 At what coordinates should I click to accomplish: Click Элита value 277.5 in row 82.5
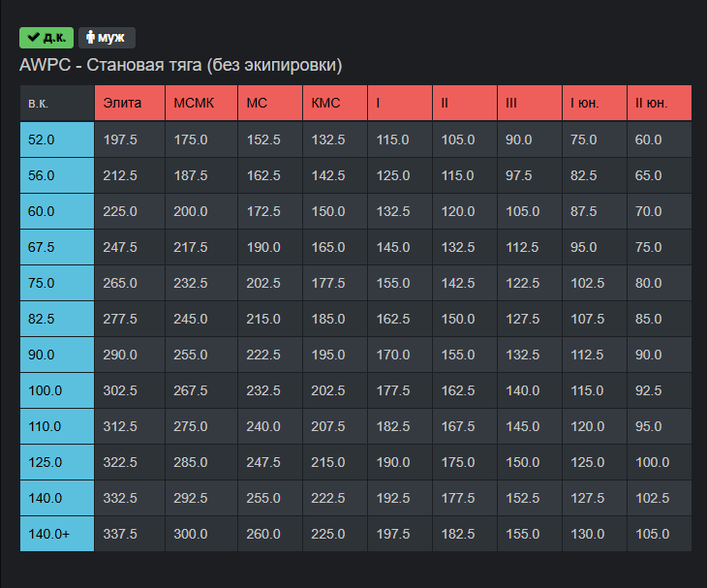pos(130,319)
